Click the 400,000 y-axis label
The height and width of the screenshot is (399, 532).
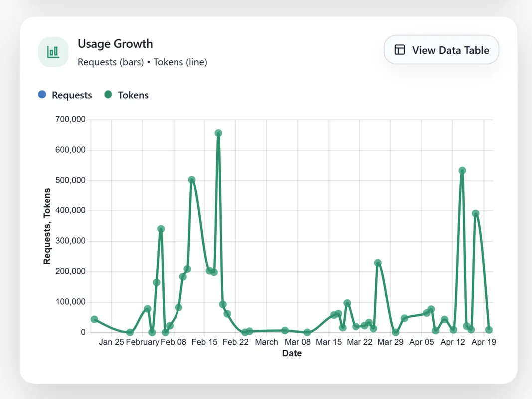coord(70,210)
